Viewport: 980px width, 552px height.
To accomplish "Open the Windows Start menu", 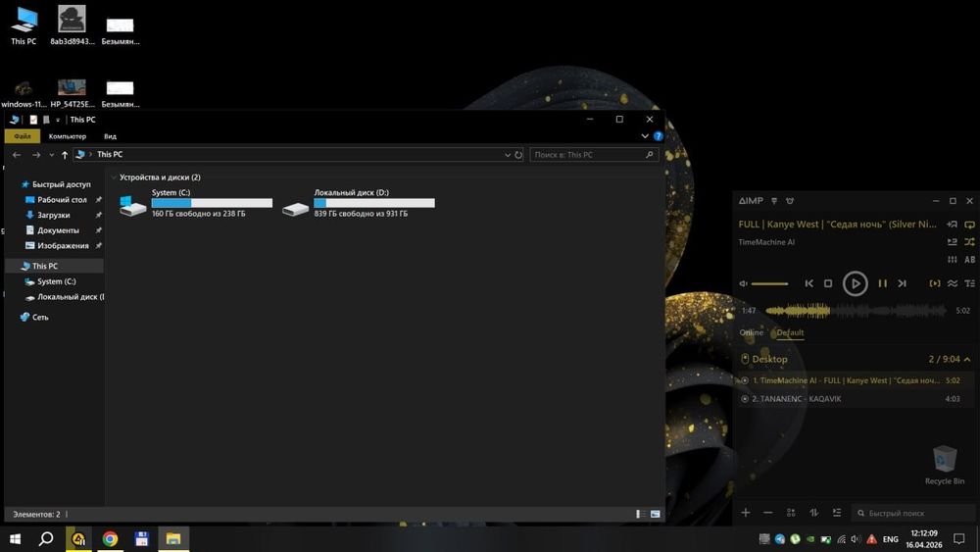I will (16, 539).
